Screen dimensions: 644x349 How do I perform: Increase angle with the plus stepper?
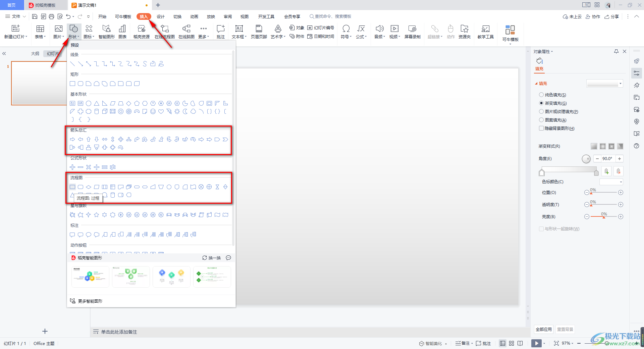[x=620, y=159]
